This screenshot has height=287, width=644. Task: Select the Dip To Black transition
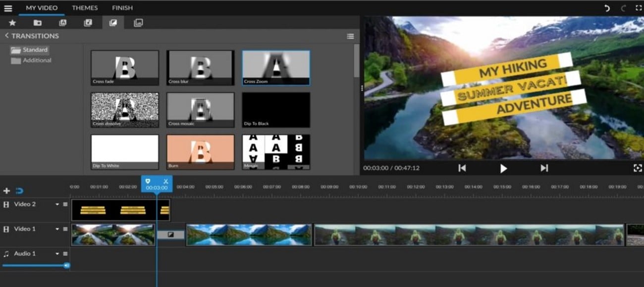(x=276, y=110)
